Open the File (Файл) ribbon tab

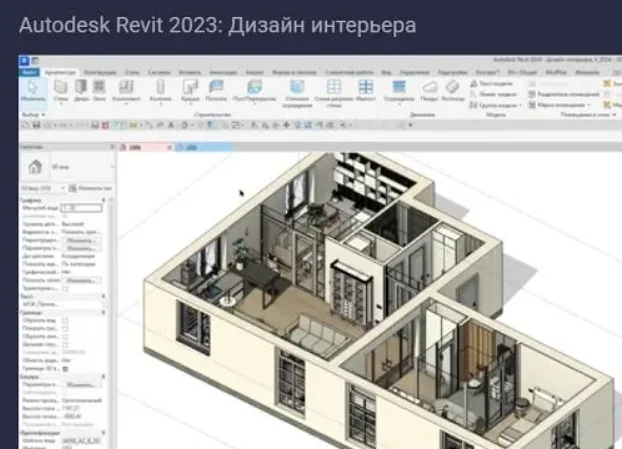pyautogui.click(x=28, y=73)
